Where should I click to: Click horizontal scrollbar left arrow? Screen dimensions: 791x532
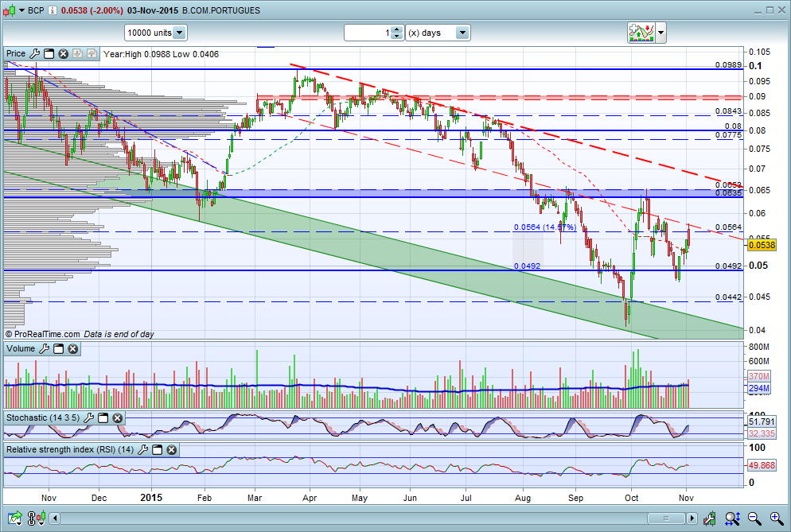54,518
